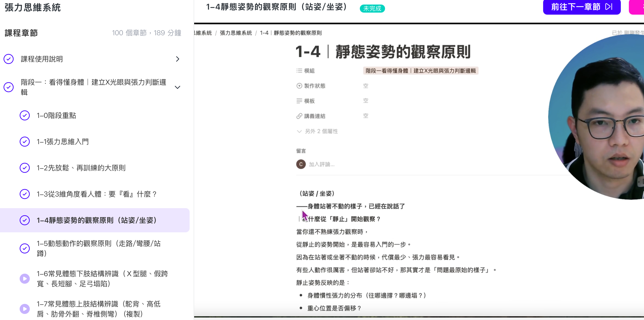The image size is (644, 320).
Task: Toggle completion check for 1–2先放鬆、再訓練的大原則
Action: click(x=25, y=168)
